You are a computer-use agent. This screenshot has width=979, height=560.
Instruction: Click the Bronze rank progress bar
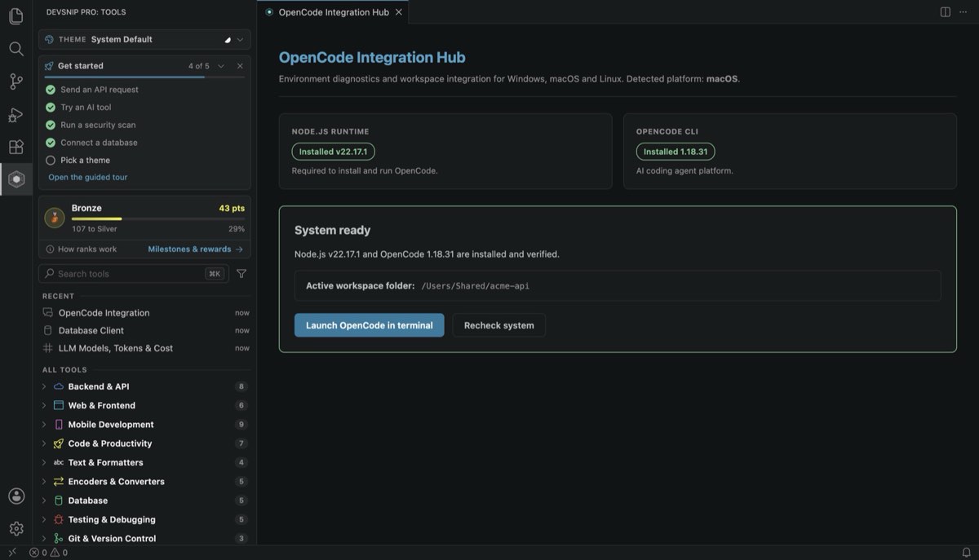[158, 218]
